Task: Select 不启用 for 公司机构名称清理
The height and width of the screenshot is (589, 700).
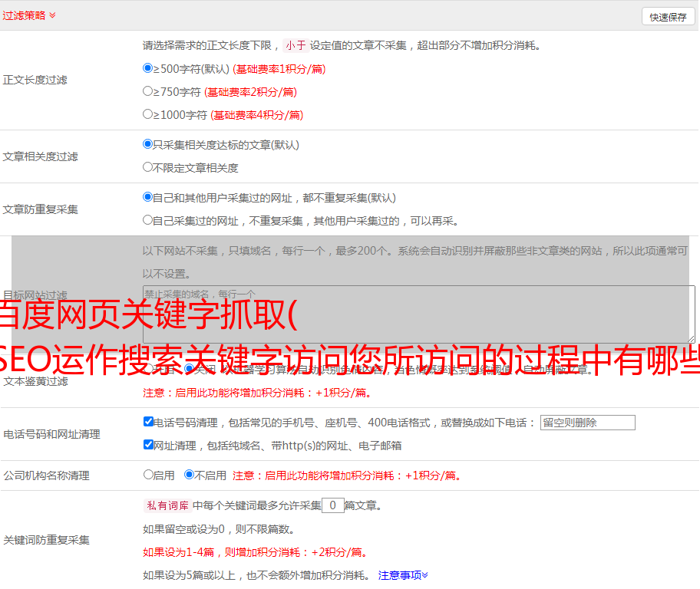Action: (x=190, y=475)
